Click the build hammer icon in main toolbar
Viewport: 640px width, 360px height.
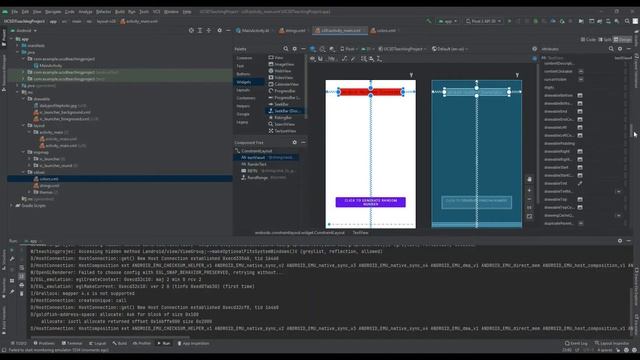pyautogui.click(x=429, y=21)
